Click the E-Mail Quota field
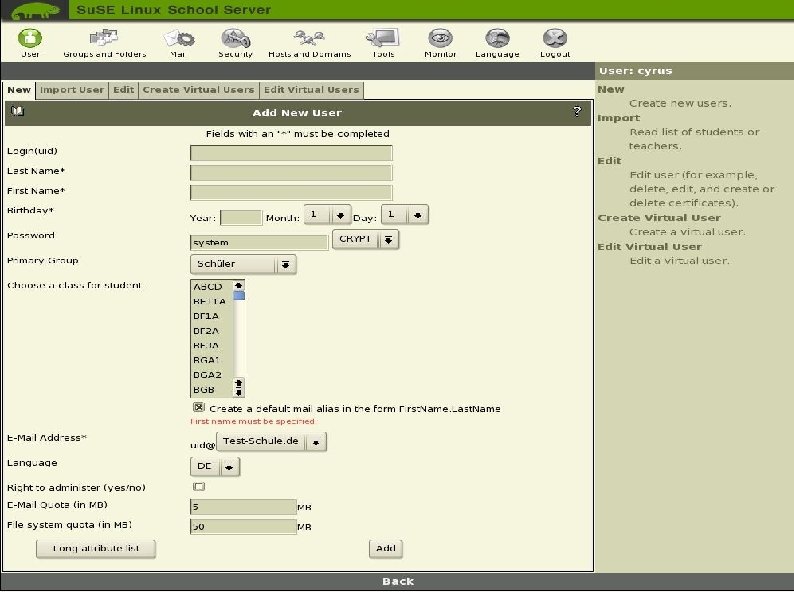 [x=243, y=507]
